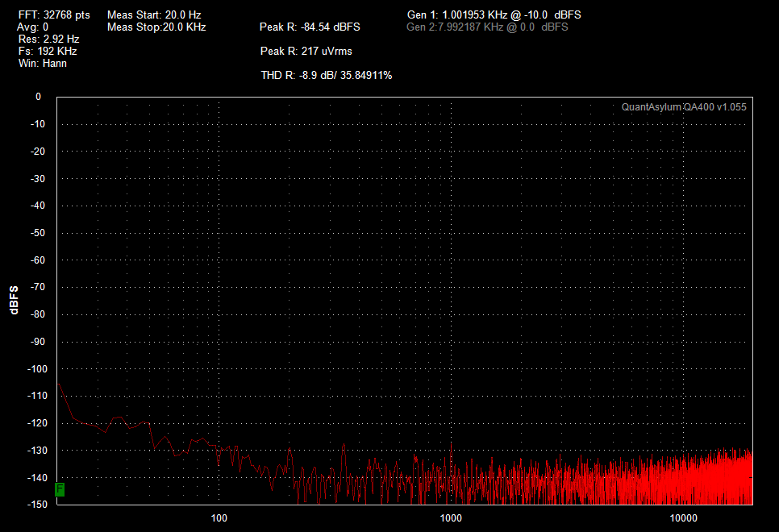Viewport: 779px width, 532px height.
Task: Click the Res: 2.92 Hz value
Action: point(48,39)
